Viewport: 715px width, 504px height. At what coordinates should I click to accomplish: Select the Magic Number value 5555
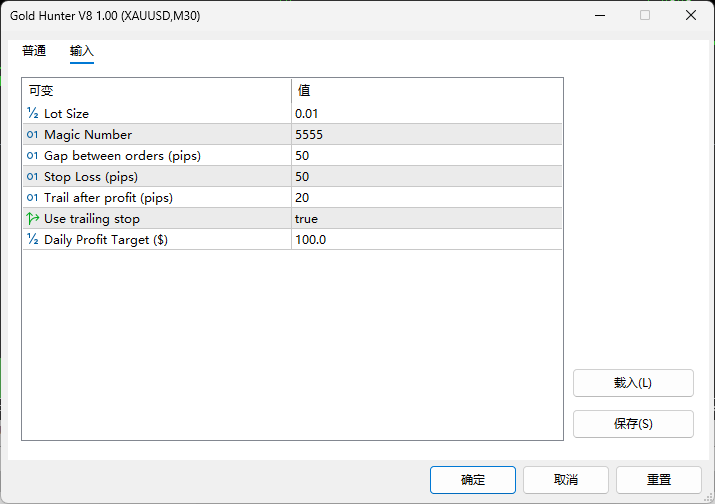[309, 135]
